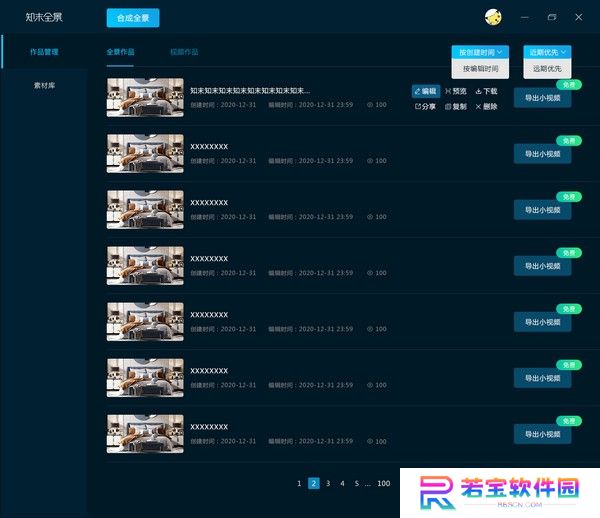
Task: Click view count eye icon of first work
Action: click(370, 105)
